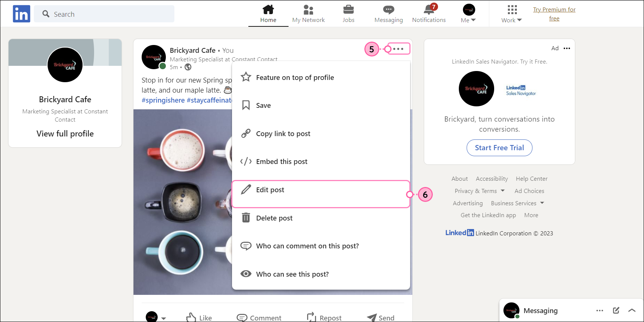Viewport: 644px width, 322px height.
Task: Open Messaging from top navigation
Action: pyautogui.click(x=389, y=14)
